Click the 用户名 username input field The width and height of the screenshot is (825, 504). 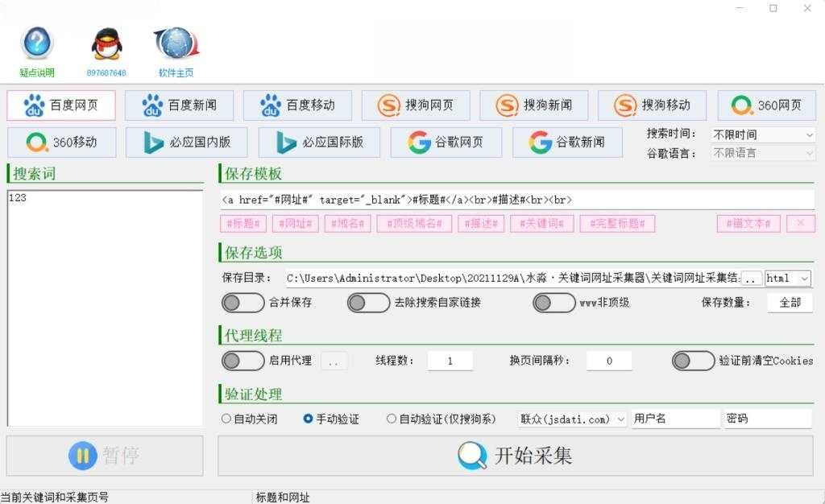[x=675, y=419]
